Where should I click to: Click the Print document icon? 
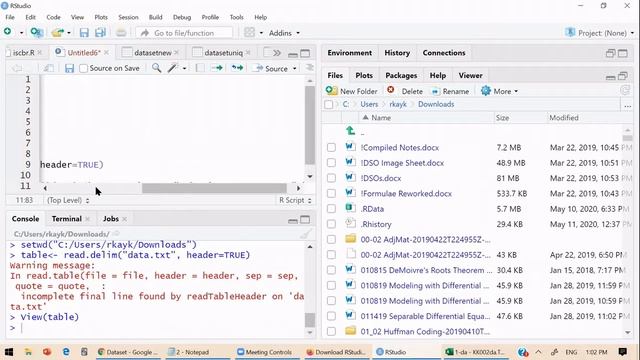(x=121, y=33)
